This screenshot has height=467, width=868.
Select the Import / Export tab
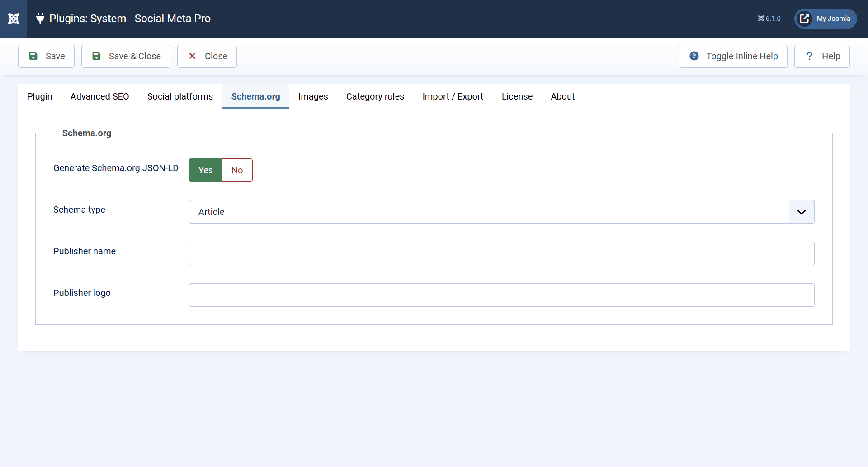click(x=453, y=96)
